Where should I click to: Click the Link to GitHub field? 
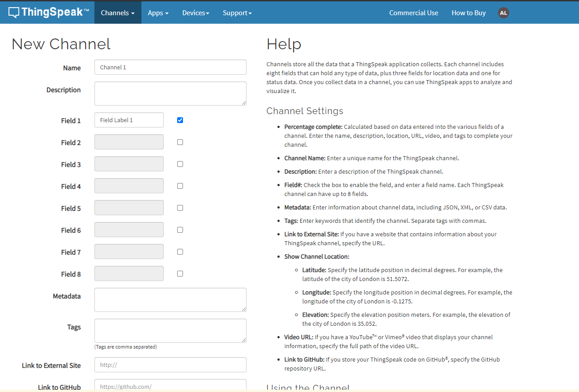170,386
